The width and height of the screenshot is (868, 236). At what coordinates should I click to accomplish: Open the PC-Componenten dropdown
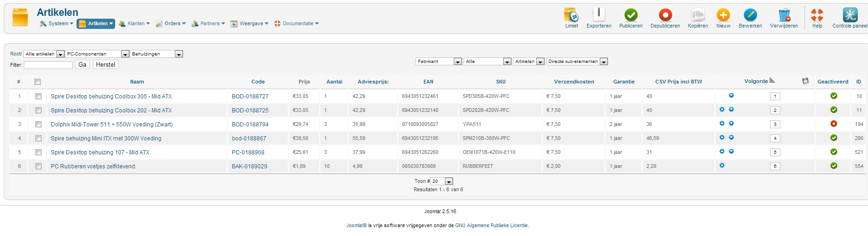tap(97, 54)
